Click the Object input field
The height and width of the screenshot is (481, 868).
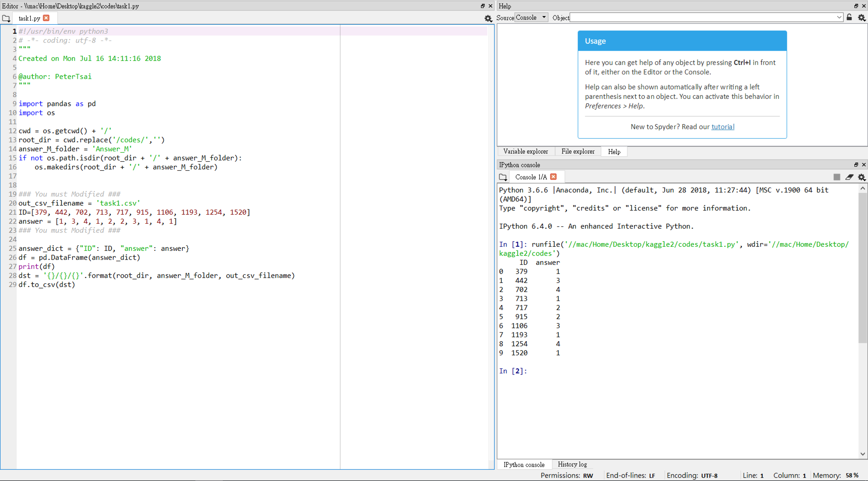point(702,17)
